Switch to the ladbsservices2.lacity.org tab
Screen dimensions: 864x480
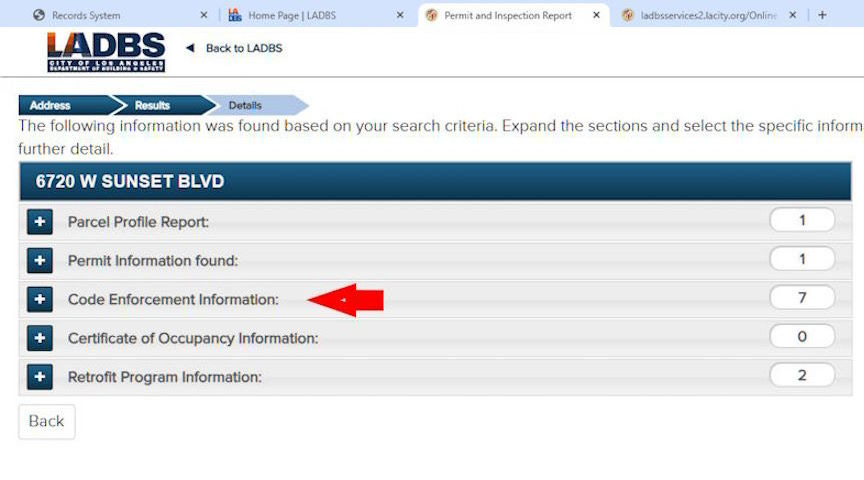coord(708,15)
